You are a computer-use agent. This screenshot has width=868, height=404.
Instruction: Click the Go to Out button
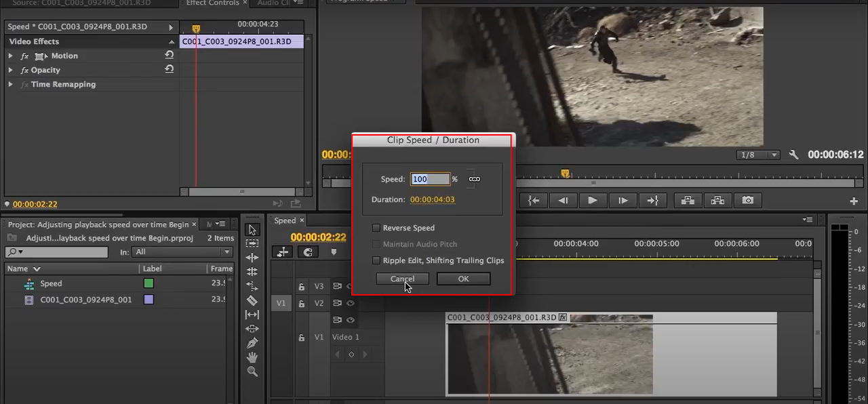click(x=652, y=200)
